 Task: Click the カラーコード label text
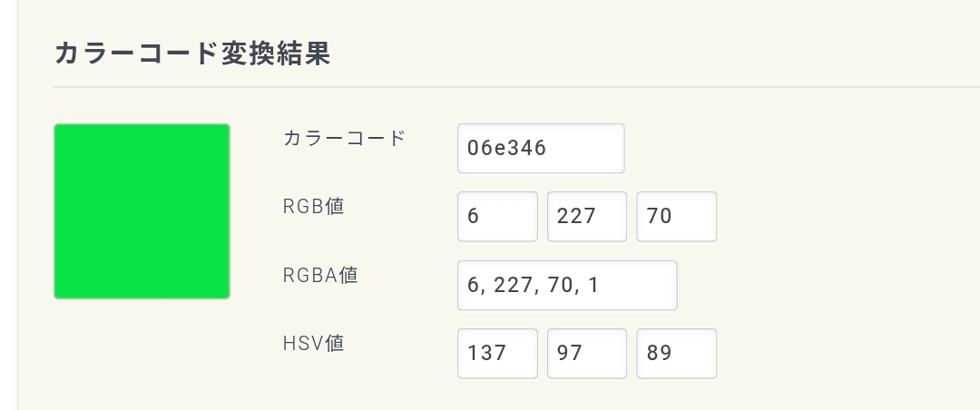(344, 139)
